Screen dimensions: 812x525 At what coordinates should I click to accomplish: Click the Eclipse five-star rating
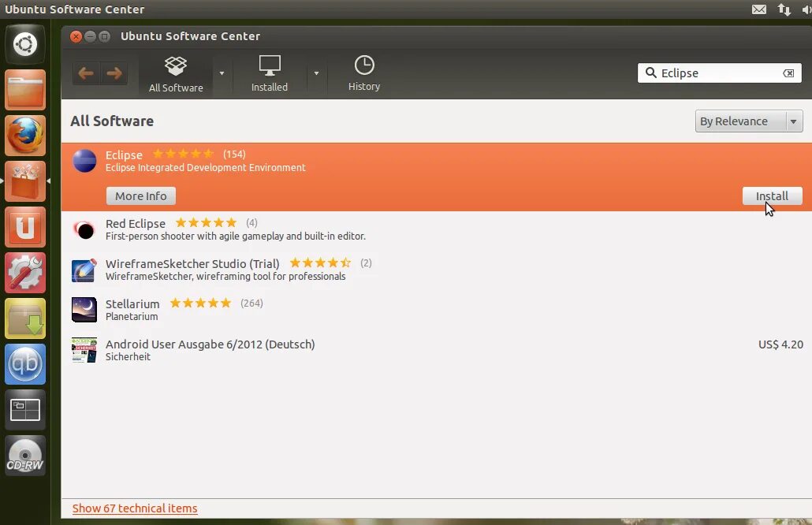click(183, 154)
